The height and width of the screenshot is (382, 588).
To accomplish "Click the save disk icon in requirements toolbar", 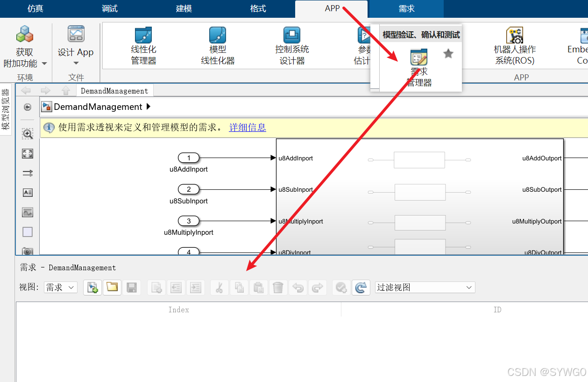I will tap(132, 287).
